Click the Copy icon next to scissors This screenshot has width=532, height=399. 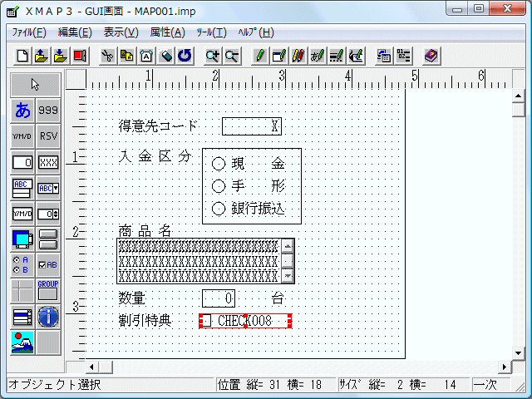click(x=127, y=56)
